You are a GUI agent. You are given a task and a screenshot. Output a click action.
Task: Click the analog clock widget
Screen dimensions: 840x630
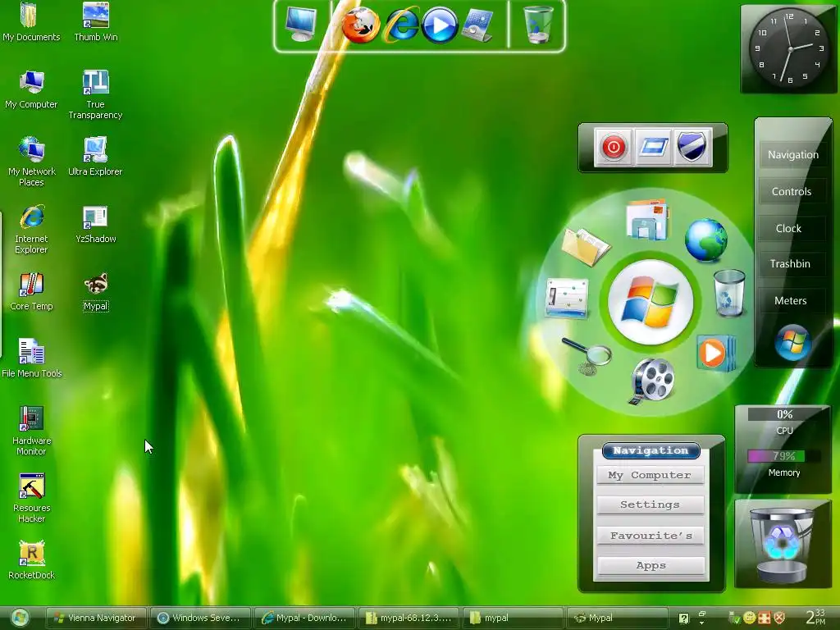coord(788,48)
